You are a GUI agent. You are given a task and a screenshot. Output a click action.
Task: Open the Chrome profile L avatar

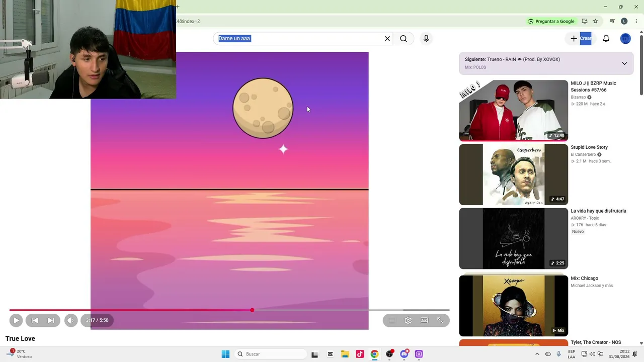click(x=624, y=21)
